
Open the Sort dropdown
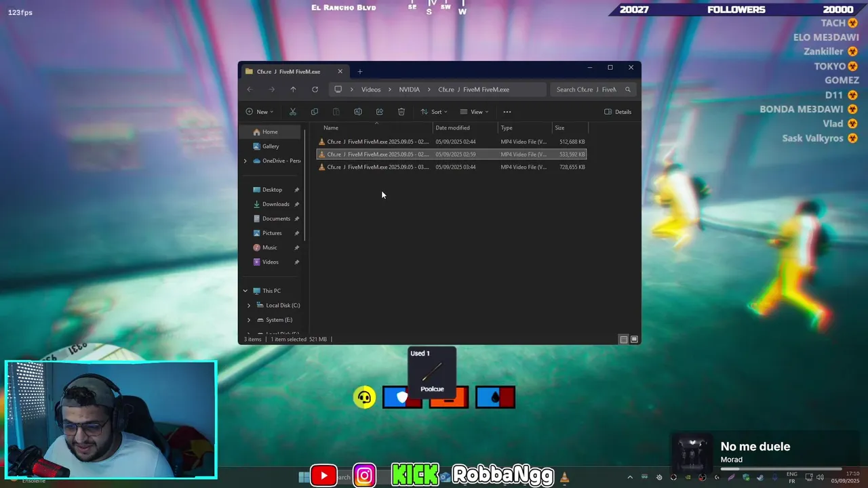click(434, 112)
